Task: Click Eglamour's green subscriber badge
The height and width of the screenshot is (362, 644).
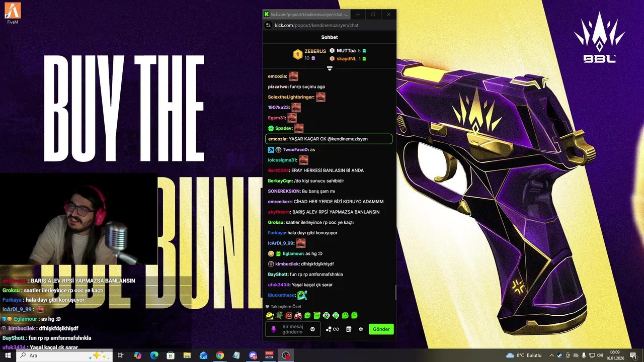Action: (x=278, y=254)
